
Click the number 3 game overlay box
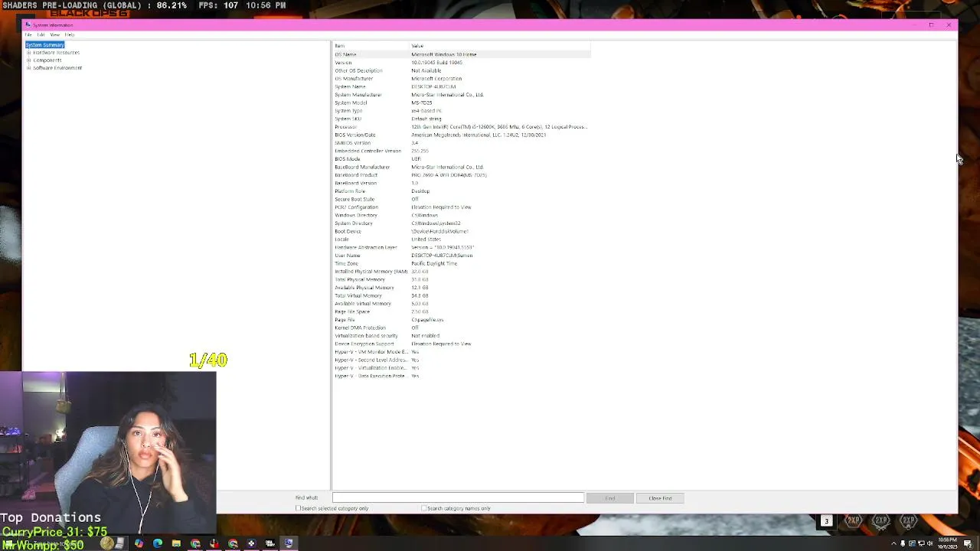tap(826, 521)
